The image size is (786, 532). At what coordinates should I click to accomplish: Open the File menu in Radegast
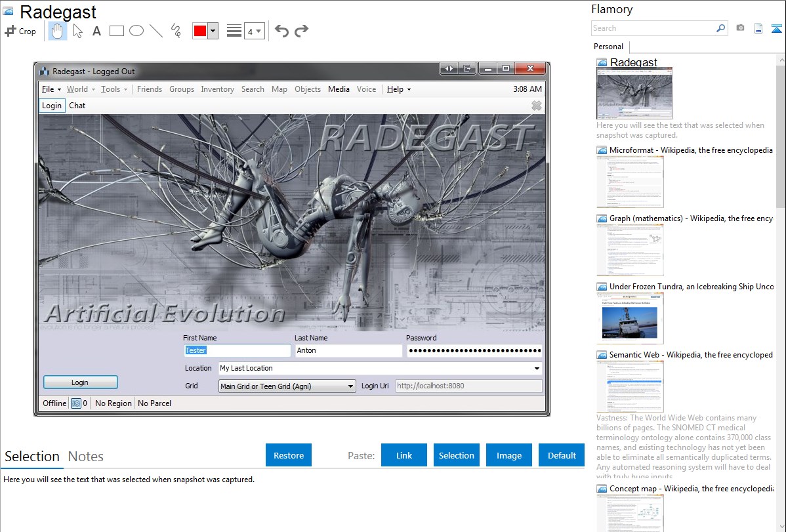coord(51,89)
